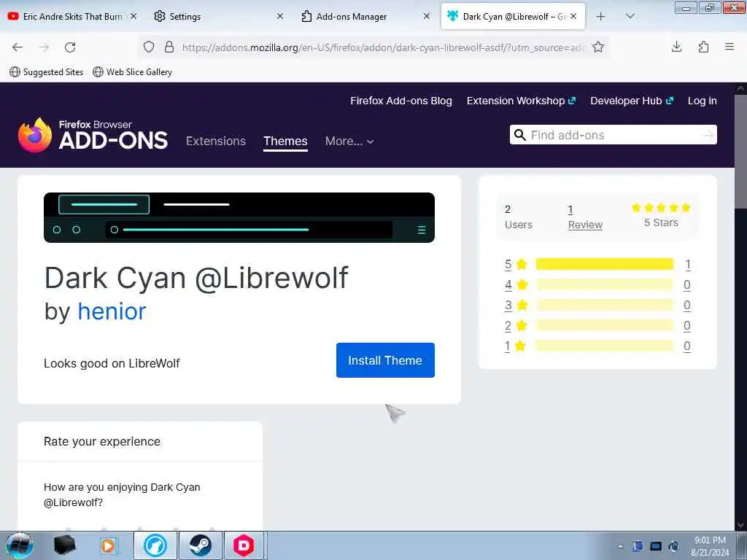The height and width of the screenshot is (560, 747).
Task: Click Log in
Action: (x=703, y=101)
